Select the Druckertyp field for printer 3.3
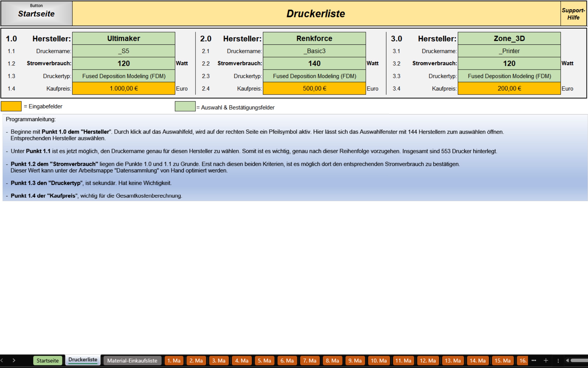 tap(509, 76)
